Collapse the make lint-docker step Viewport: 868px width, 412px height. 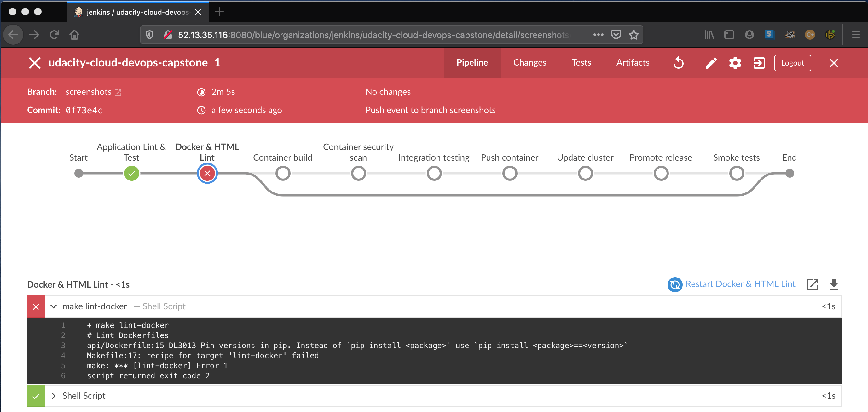coord(53,306)
